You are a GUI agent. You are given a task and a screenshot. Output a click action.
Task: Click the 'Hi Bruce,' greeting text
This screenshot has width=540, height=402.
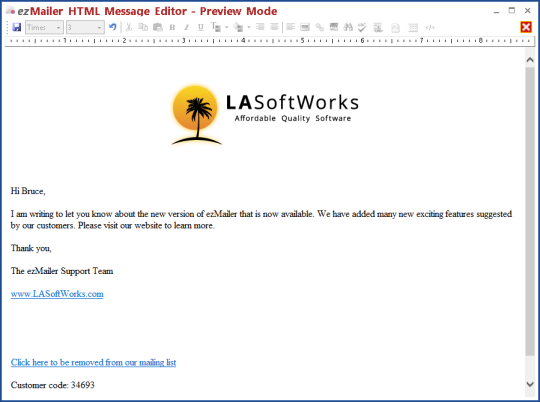point(28,191)
